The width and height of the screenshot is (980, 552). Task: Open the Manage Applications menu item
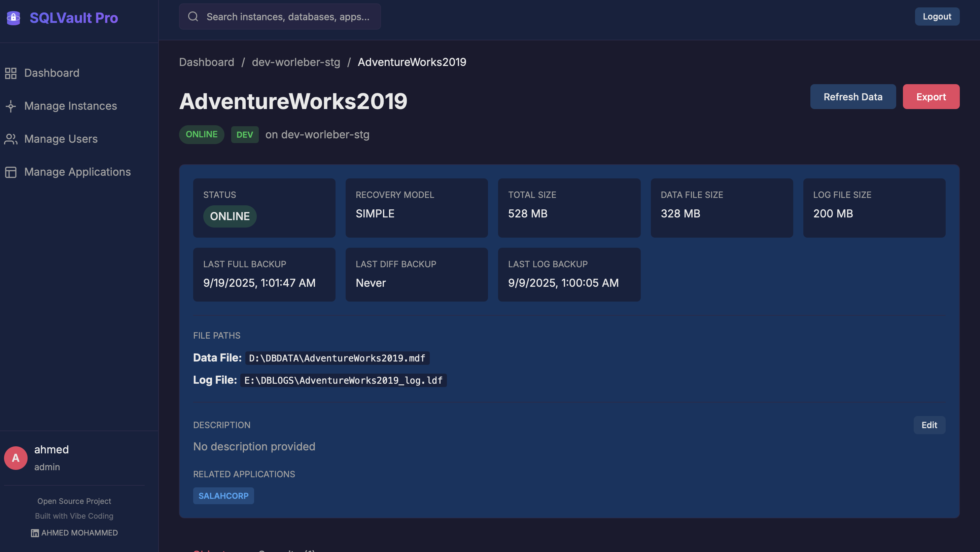click(77, 172)
